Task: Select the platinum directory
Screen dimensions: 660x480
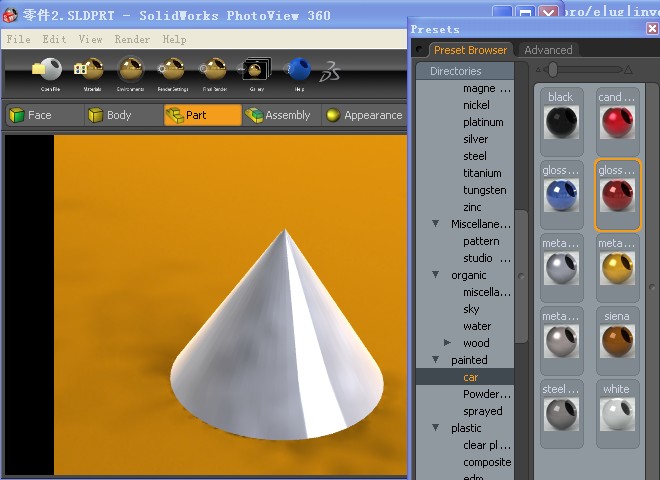Action: [x=483, y=122]
